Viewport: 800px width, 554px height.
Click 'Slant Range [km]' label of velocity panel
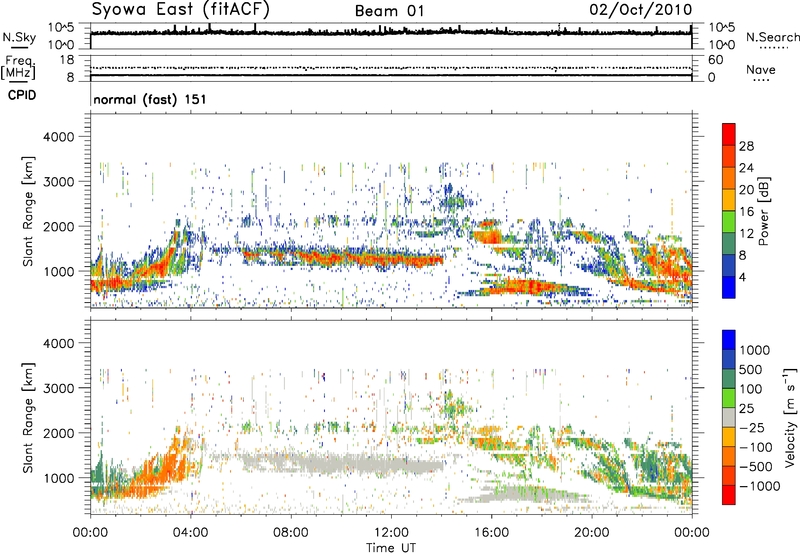[28, 417]
